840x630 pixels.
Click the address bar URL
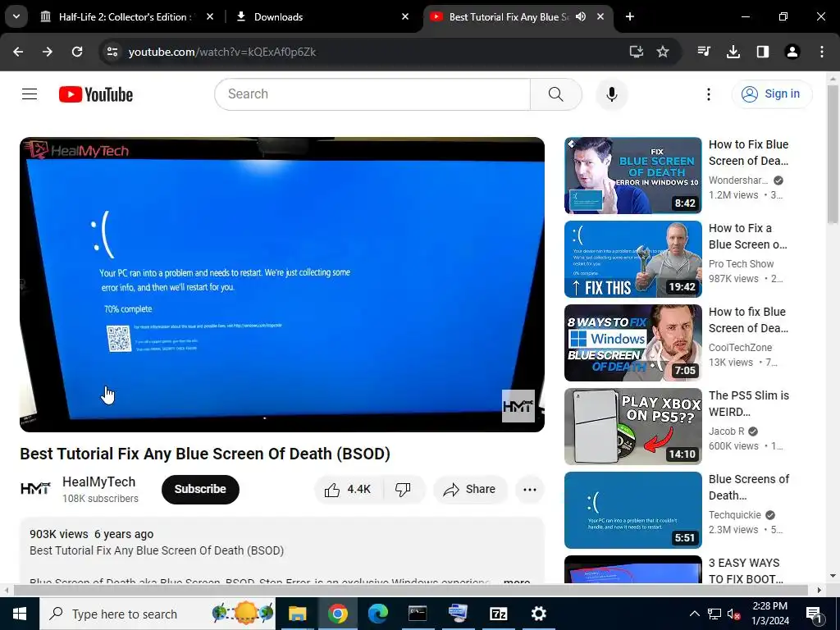coord(222,52)
